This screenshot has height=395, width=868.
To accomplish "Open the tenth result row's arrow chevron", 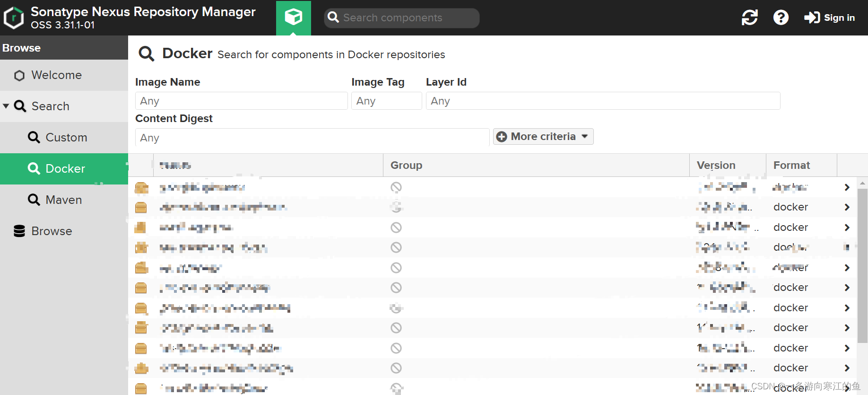I will coord(847,368).
